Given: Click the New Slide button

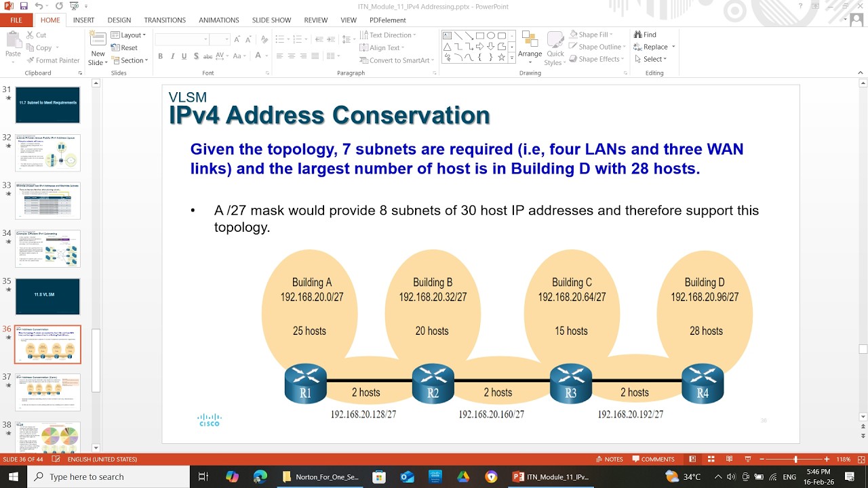Looking at the screenshot, I should click(98, 48).
